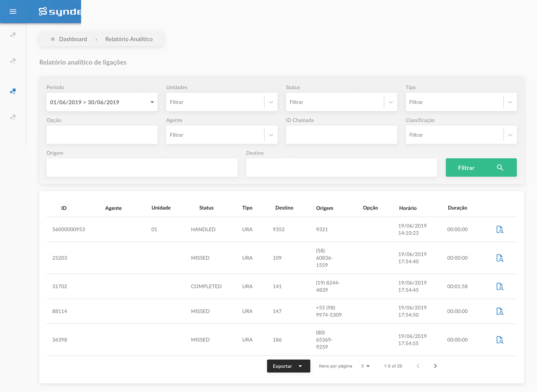Screen dimensions: 537x392
Task: Open the Exportar dropdown button
Action: point(288,366)
